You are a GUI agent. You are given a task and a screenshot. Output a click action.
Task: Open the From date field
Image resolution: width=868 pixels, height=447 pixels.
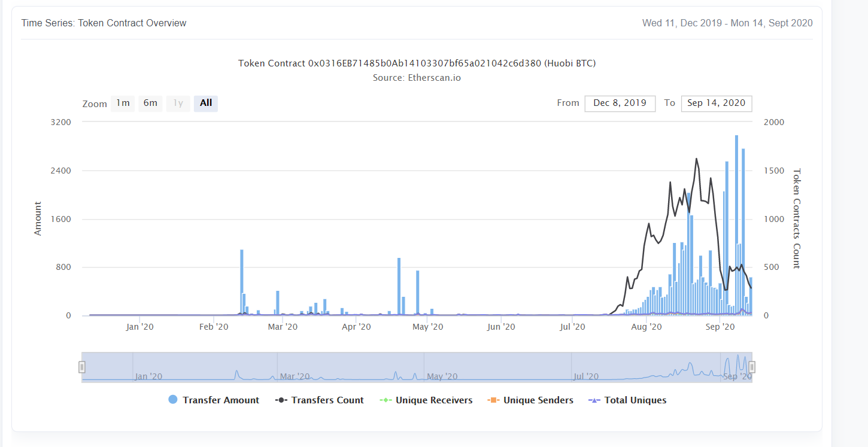pos(620,104)
